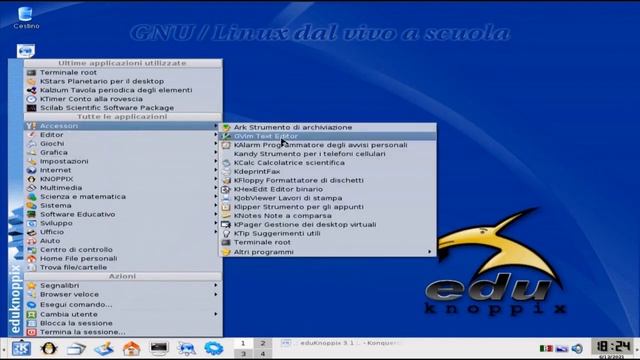The width and height of the screenshot is (640, 360).
Task: Open the Aiuto help entry
Action: 123,241
